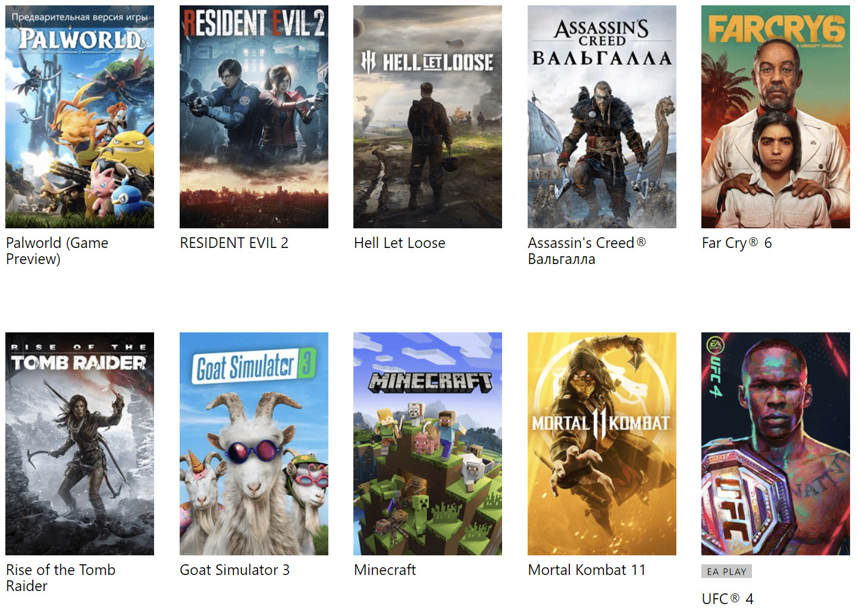Select the Hell Let Loose cover art
The width and height of the screenshot is (859, 616).
(428, 117)
